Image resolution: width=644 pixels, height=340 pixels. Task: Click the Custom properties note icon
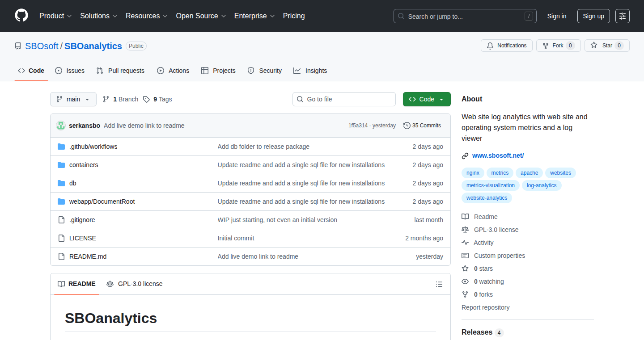coord(465,256)
